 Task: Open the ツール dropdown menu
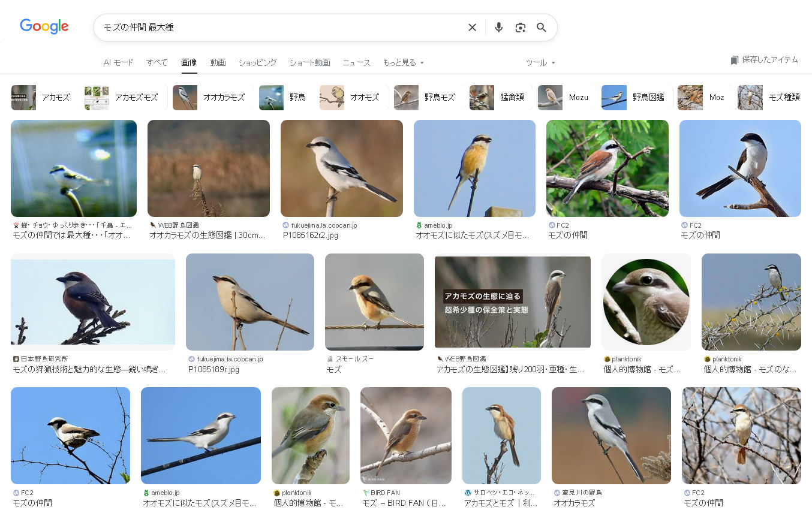[540, 62]
